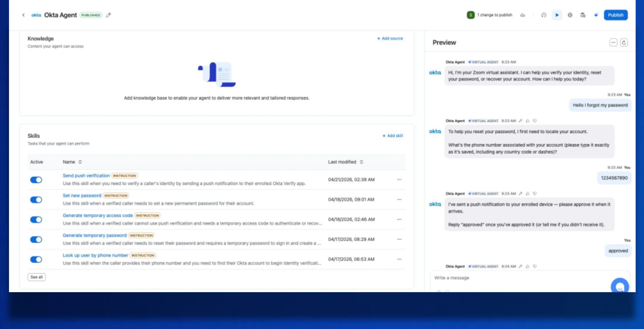
Task: Open options menu for Send push verification
Action: (x=399, y=179)
